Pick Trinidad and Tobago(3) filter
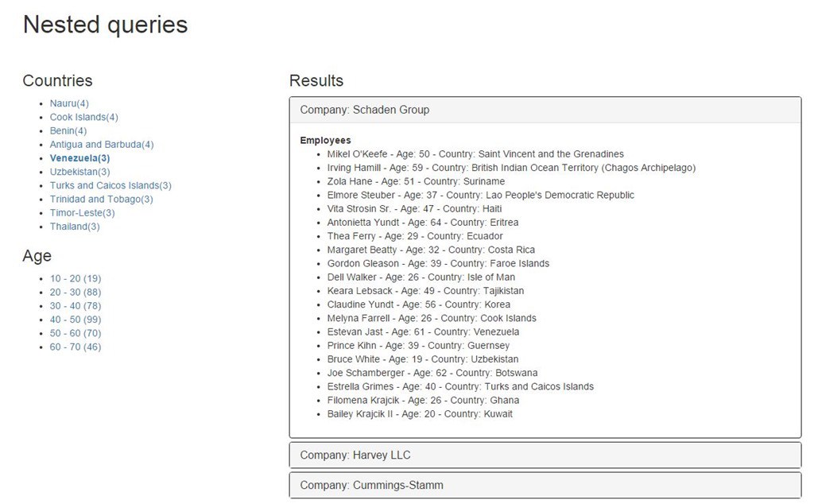 pyautogui.click(x=101, y=200)
